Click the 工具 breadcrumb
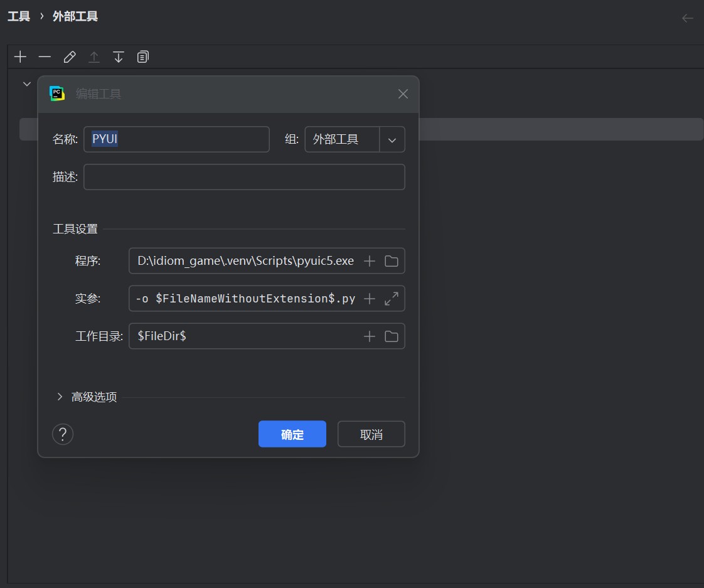Viewport: 704px width, 588px height. click(x=19, y=16)
